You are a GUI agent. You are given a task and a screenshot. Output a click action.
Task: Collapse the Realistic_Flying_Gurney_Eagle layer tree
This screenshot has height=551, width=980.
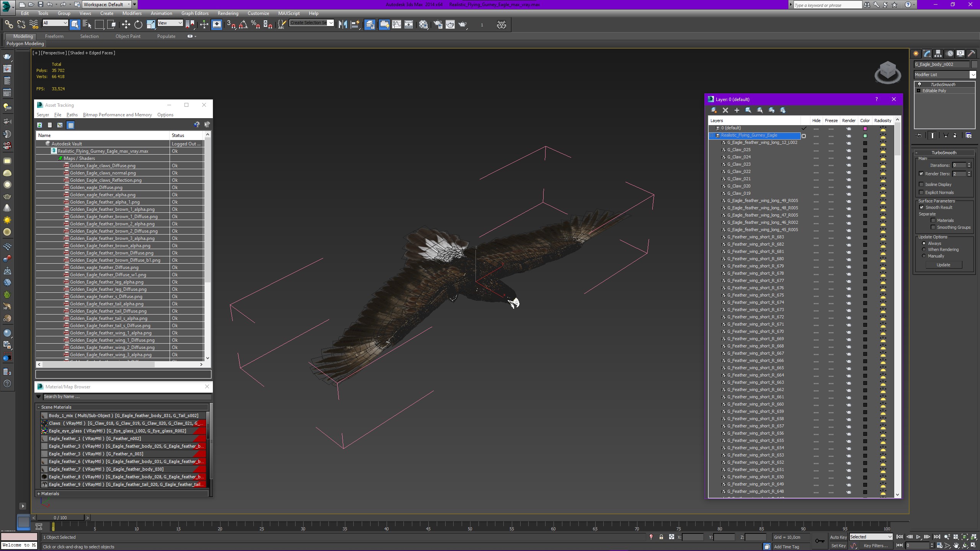712,135
